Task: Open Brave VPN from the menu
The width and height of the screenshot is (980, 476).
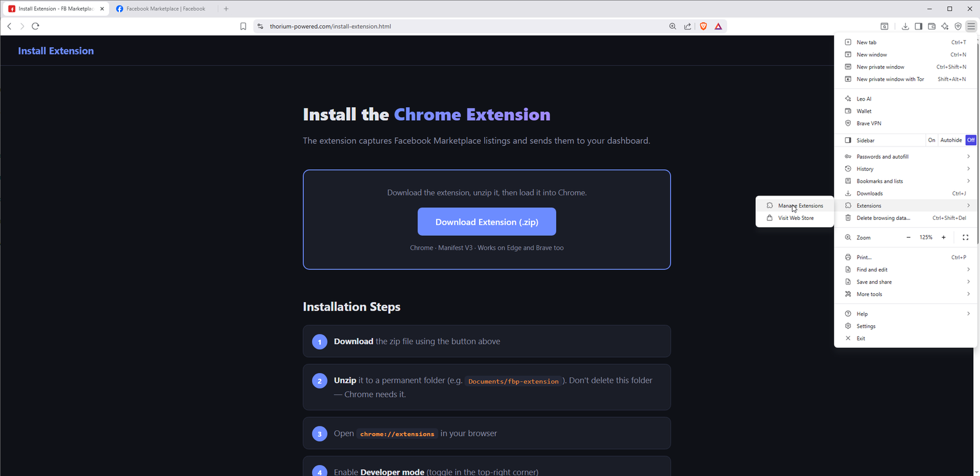Action: point(905,123)
